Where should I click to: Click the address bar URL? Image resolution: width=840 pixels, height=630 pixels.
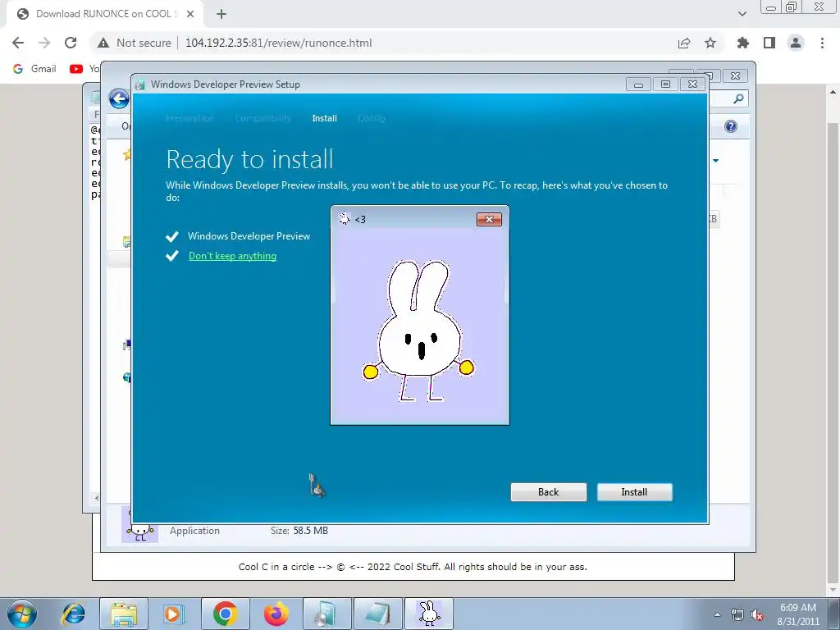279,43
